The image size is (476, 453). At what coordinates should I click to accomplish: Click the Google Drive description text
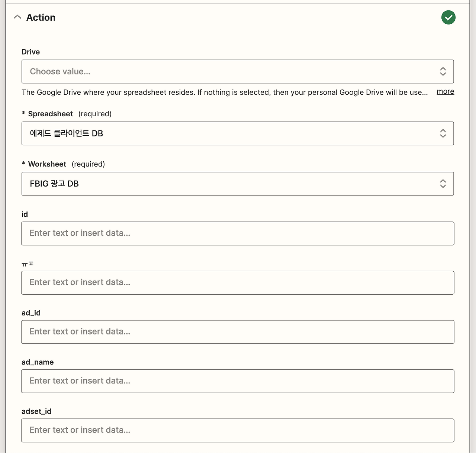[x=223, y=92]
